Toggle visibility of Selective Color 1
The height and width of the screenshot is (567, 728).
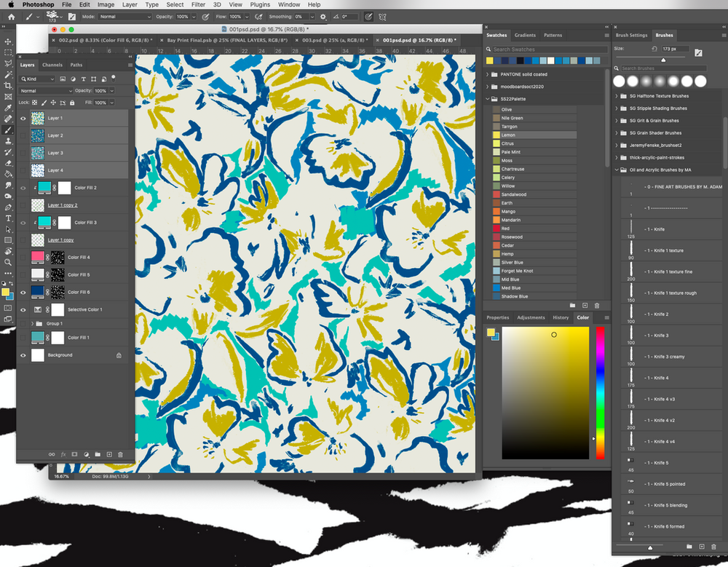tap(23, 308)
